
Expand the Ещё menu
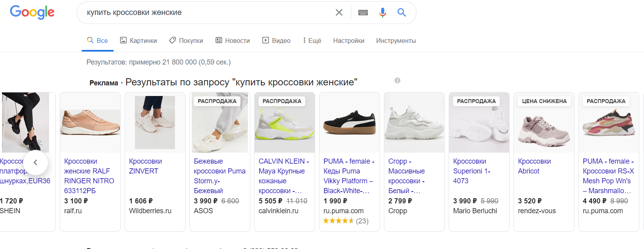312,41
